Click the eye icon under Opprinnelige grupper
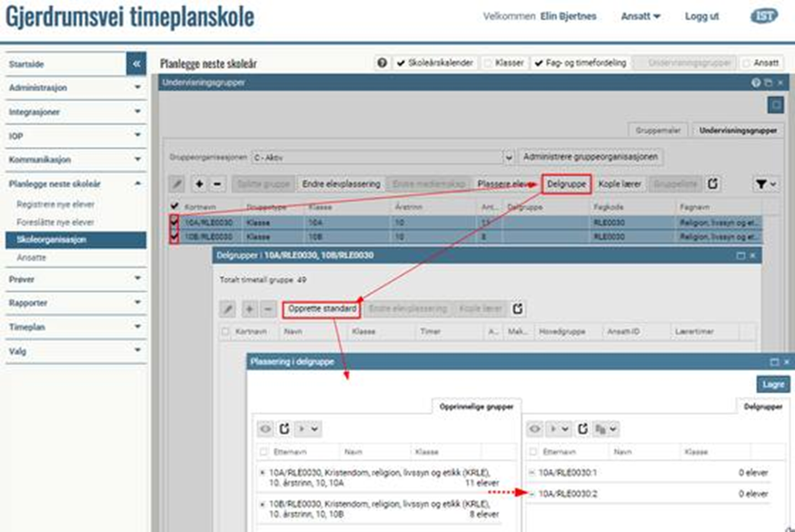 tap(265, 429)
